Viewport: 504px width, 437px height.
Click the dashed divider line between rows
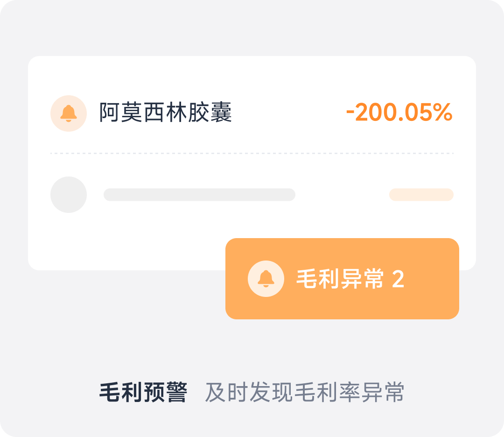252,153
